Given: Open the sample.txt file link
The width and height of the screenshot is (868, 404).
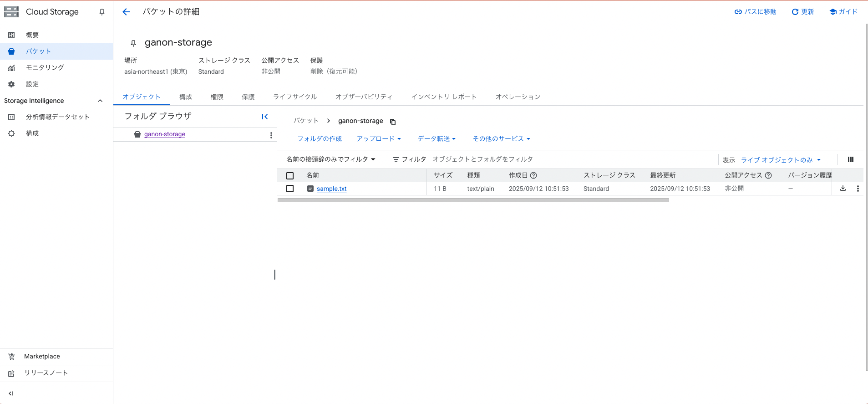Looking at the screenshot, I should coord(331,189).
